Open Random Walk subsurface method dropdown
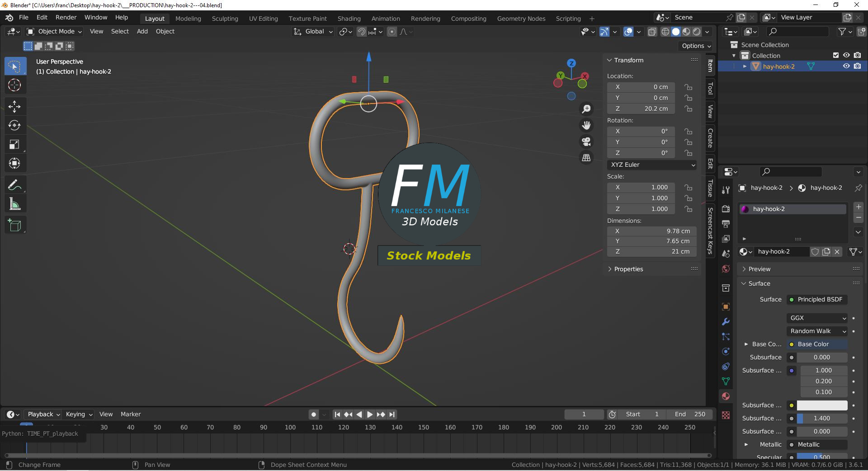This screenshot has width=868, height=471. point(817,331)
